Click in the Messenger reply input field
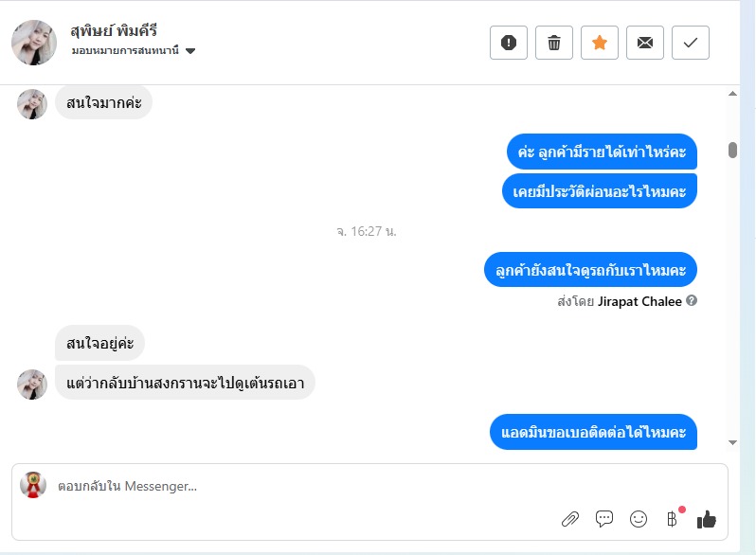This screenshot has width=756, height=555. 369,486
